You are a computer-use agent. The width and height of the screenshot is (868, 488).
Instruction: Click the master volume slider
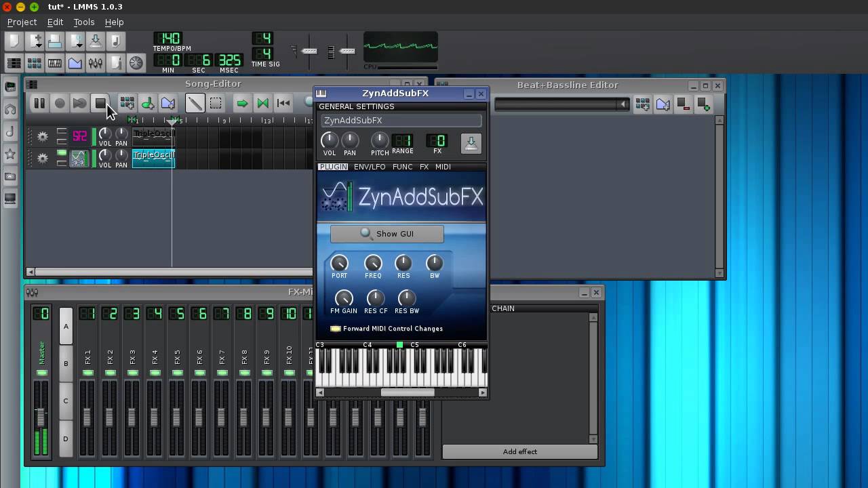point(309,51)
